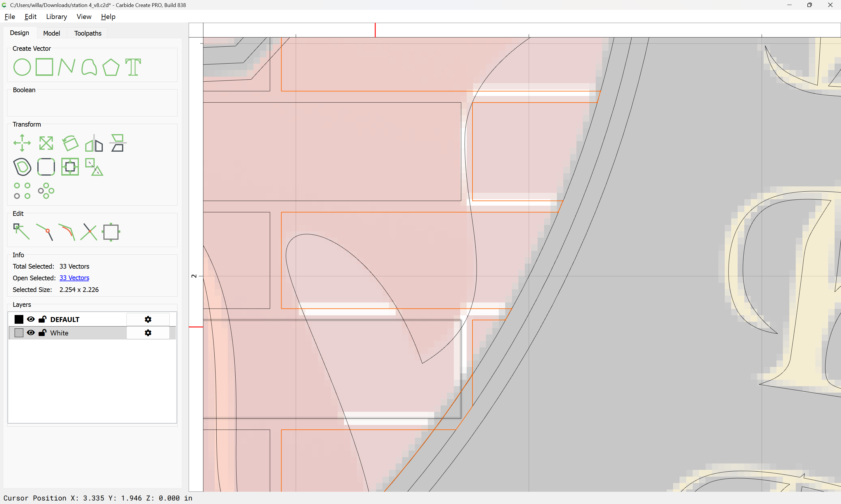Click the Move transform tool
Viewport: 841px width, 504px height.
pos(22,143)
